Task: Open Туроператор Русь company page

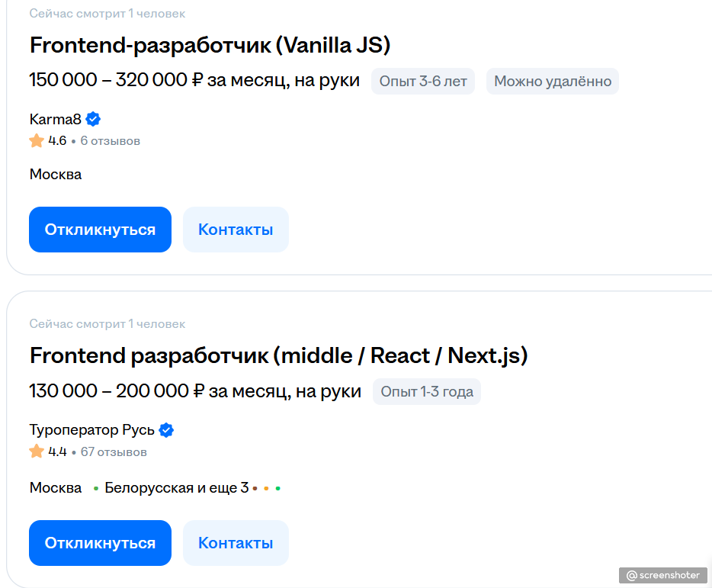Action: point(91,430)
